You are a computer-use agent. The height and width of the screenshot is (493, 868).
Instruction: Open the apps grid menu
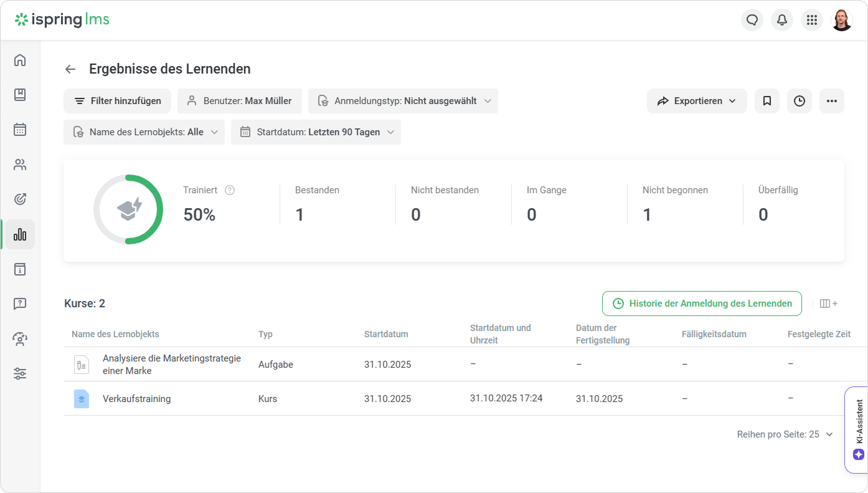pyautogui.click(x=812, y=20)
